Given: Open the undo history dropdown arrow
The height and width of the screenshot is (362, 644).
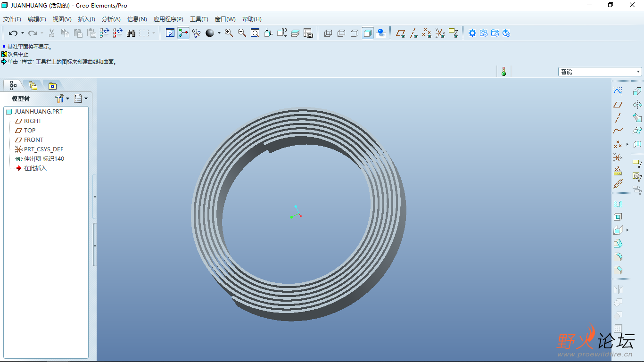Looking at the screenshot, I should point(22,33).
